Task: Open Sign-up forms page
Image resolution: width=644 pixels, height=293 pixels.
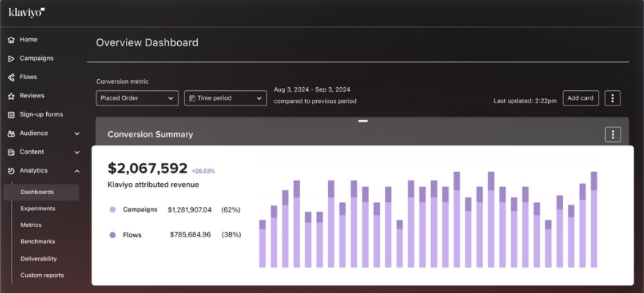Action: pos(41,115)
